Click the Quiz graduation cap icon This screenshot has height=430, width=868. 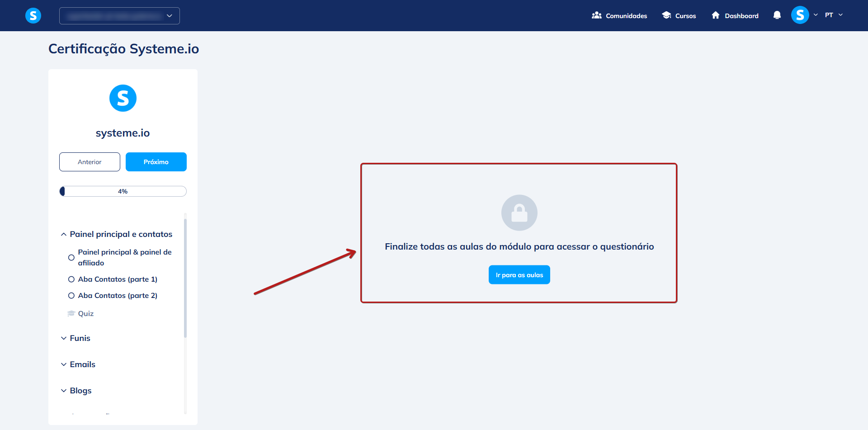(x=71, y=313)
